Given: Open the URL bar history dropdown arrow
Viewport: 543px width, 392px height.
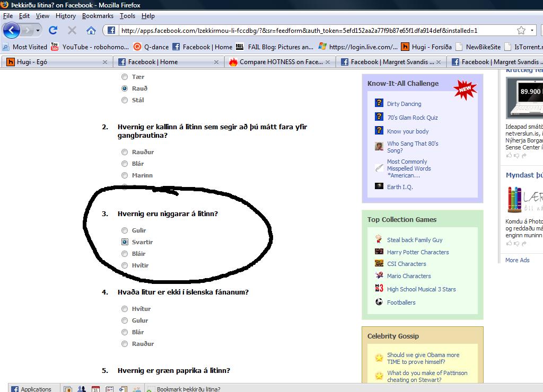Looking at the screenshot, I should [x=532, y=30].
